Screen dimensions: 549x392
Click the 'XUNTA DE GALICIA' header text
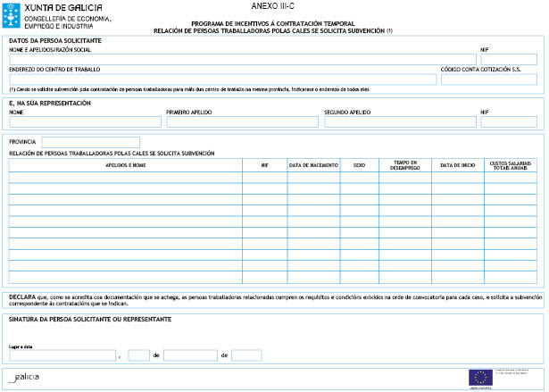[x=63, y=8]
